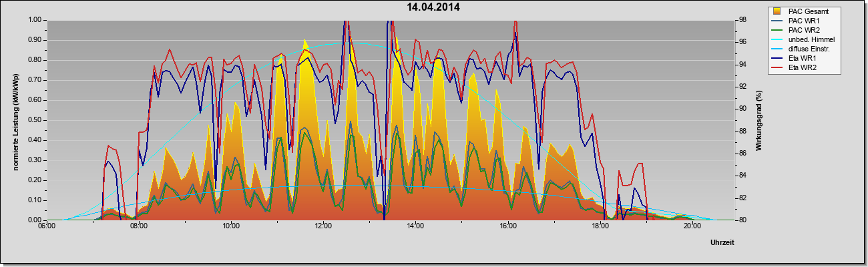Image resolution: width=868 pixels, height=267 pixels.
Task: Click the 12:00 time axis label
Action: tap(323, 226)
